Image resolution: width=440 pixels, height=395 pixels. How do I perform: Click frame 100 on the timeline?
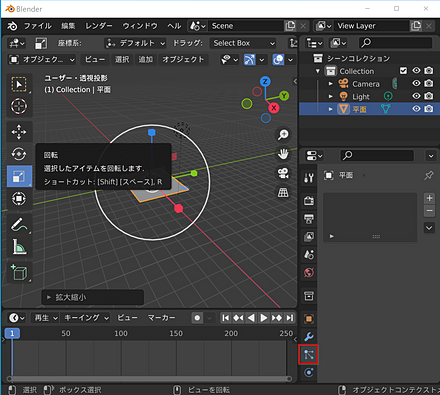coord(121,333)
